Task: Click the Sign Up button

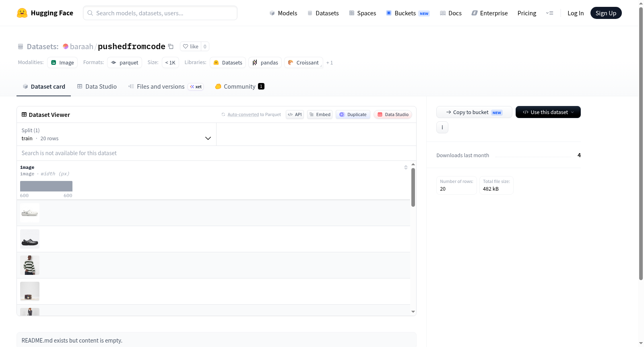Action: tap(606, 13)
